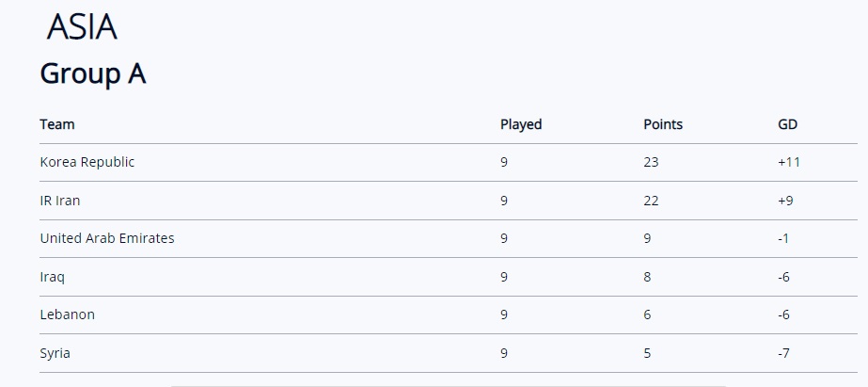Viewport: 868px width, 387px height.
Task: Click the Group A title
Action: (93, 73)
